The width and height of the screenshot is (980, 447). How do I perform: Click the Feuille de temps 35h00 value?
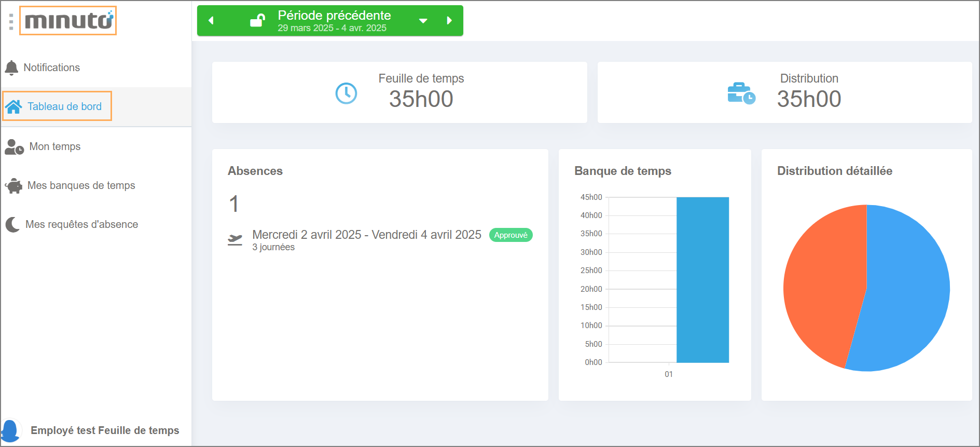point(421,99)
